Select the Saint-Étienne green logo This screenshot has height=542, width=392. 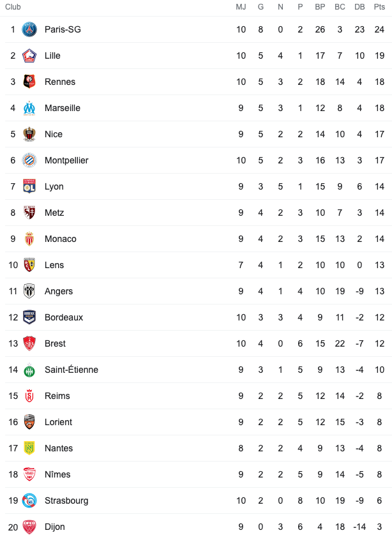coord(29,370)
